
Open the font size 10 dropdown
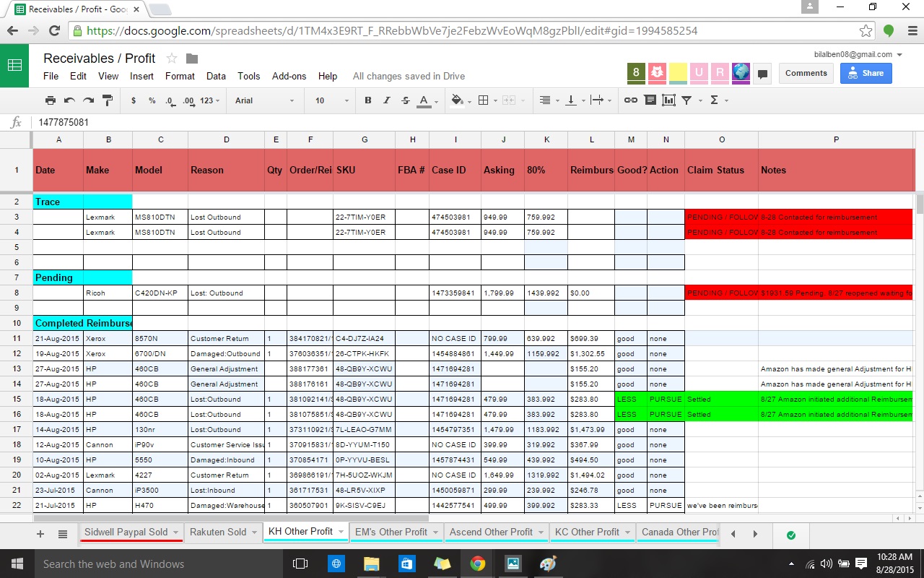click(x=328, y=100)
